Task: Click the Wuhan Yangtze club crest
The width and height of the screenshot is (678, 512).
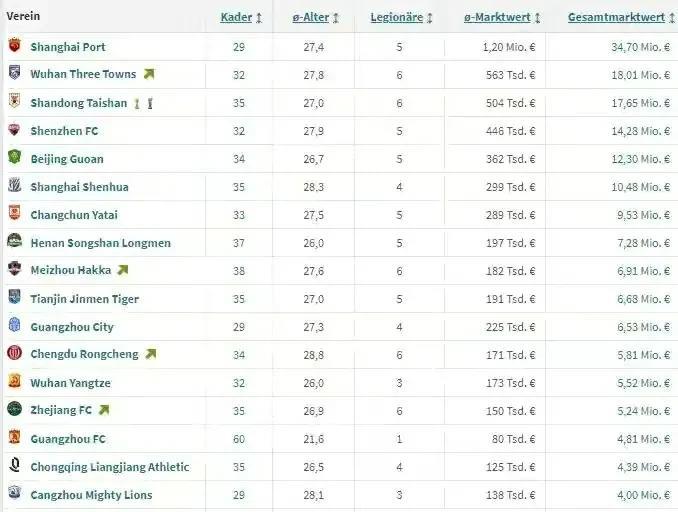Action: [14, 381]
